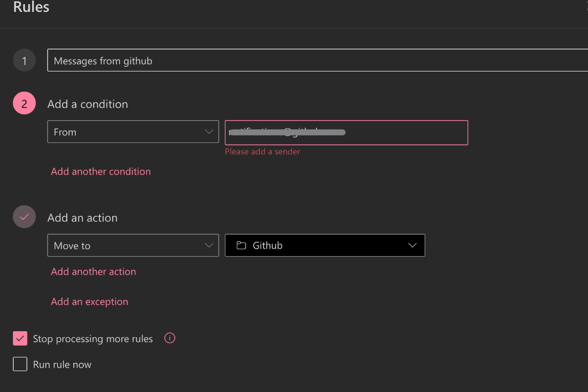Uncheck the Stop processing more rules checkbox
Viewport: 588px width, 392px height.
pos(20,338)
